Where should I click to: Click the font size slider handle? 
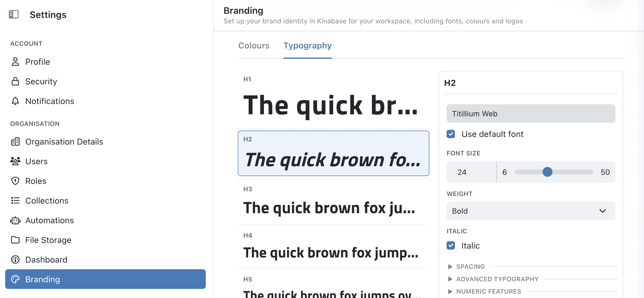point(547,172)
